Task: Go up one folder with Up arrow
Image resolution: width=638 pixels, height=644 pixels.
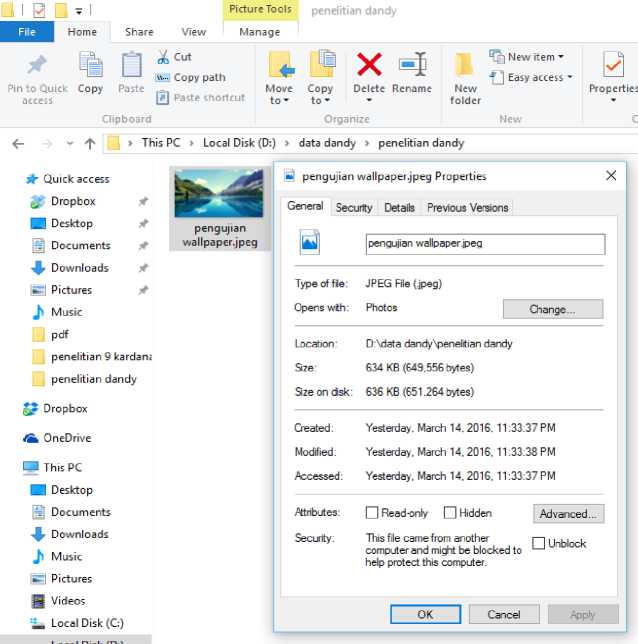Action: click(90, 143)
